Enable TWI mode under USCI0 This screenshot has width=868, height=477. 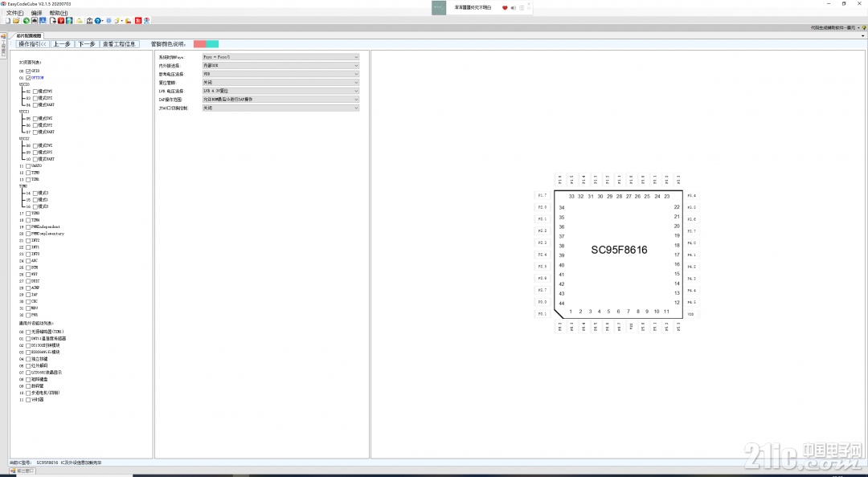click(x=35, y=92)
